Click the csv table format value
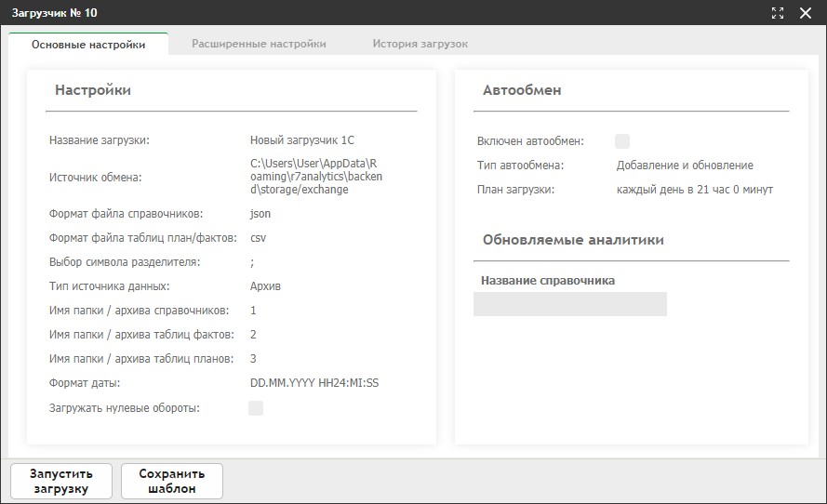 point(258,238)
